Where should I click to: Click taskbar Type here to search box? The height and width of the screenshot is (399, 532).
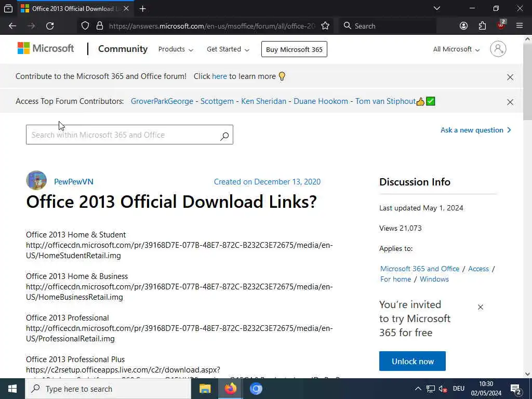(108, 389)
